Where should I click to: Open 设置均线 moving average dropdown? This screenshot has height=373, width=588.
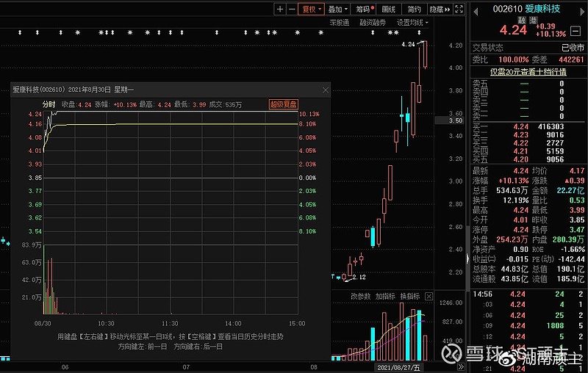pos(412,23)
